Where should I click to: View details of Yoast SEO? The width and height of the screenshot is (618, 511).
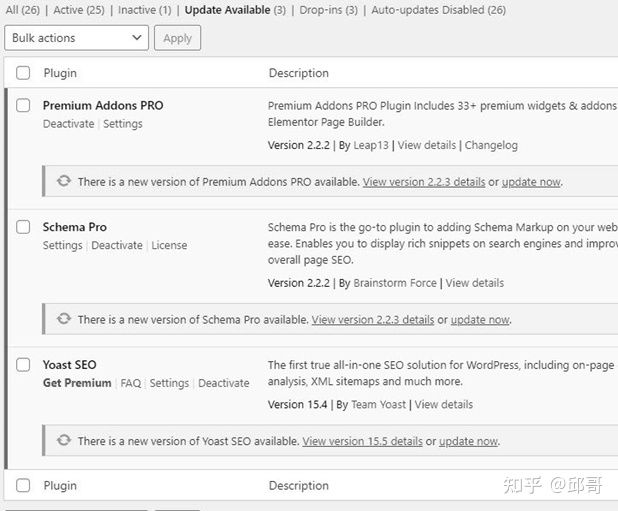tap(444, 404)
